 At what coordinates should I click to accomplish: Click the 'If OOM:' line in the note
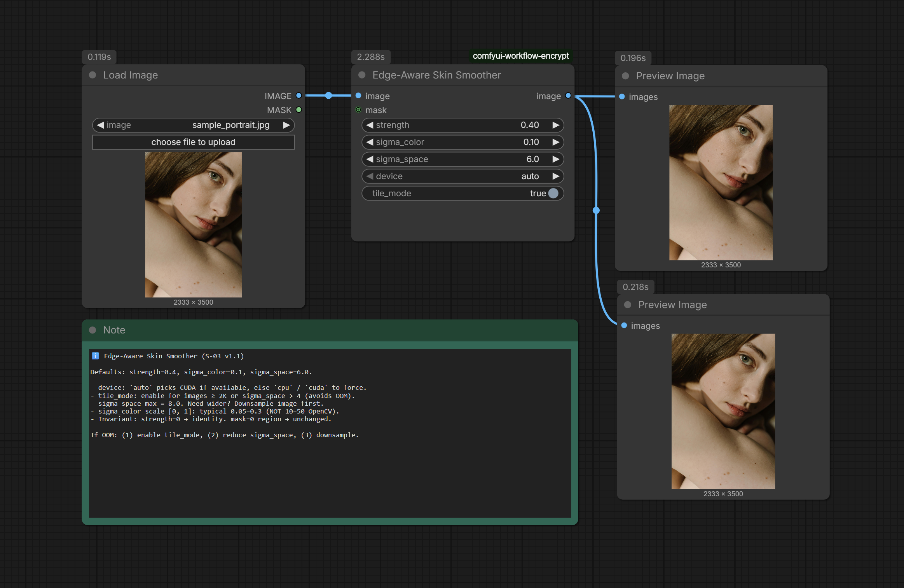click(x=224, y=435)
